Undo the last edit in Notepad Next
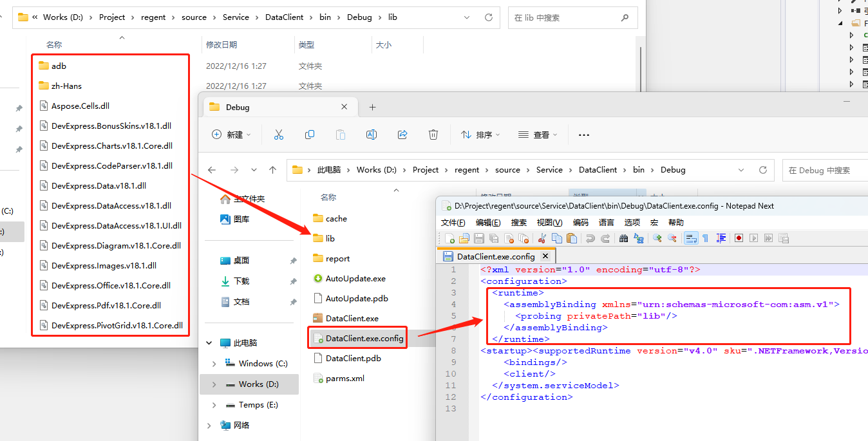 (x=590, y=238)
